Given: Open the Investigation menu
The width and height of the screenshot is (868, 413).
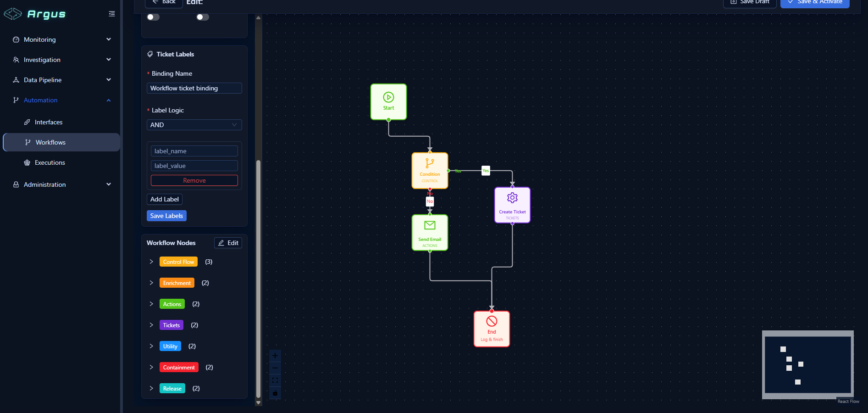Looking at the screenshot, I should point(61,60).
